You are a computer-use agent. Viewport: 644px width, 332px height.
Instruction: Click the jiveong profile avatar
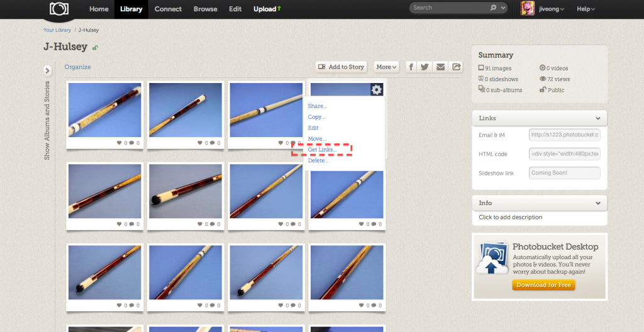point(528,9)
